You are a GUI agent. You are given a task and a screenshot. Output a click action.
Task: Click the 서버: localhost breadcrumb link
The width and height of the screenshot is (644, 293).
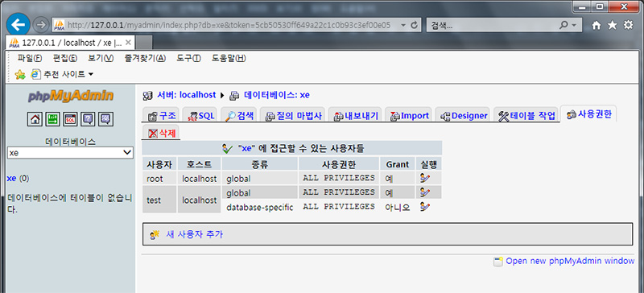[187, 95]
